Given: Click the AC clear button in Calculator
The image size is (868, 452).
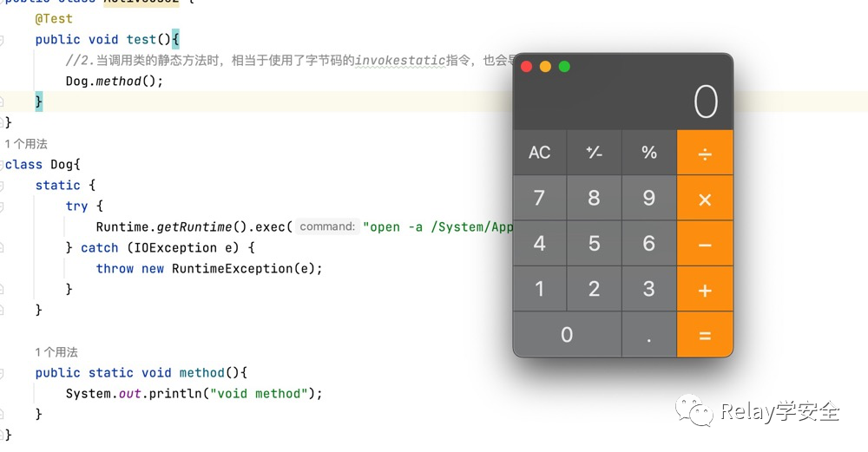Looking at the screenshot, I should [540, 153].
